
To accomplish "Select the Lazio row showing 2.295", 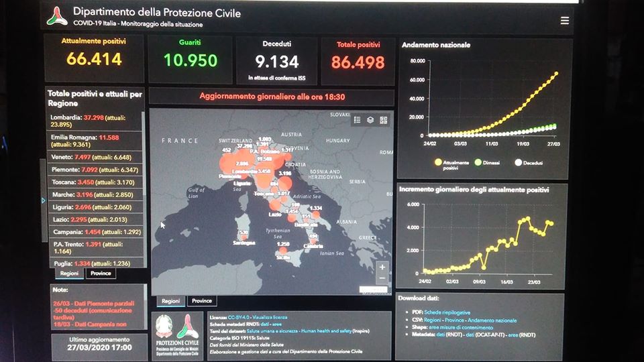I will (x=95, y=220).
